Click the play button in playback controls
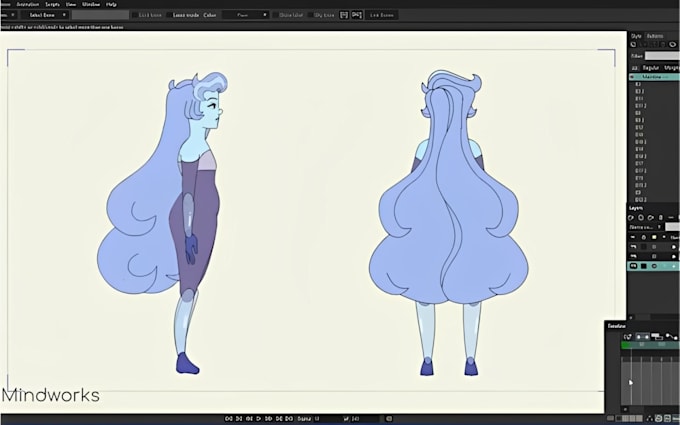 259,418
